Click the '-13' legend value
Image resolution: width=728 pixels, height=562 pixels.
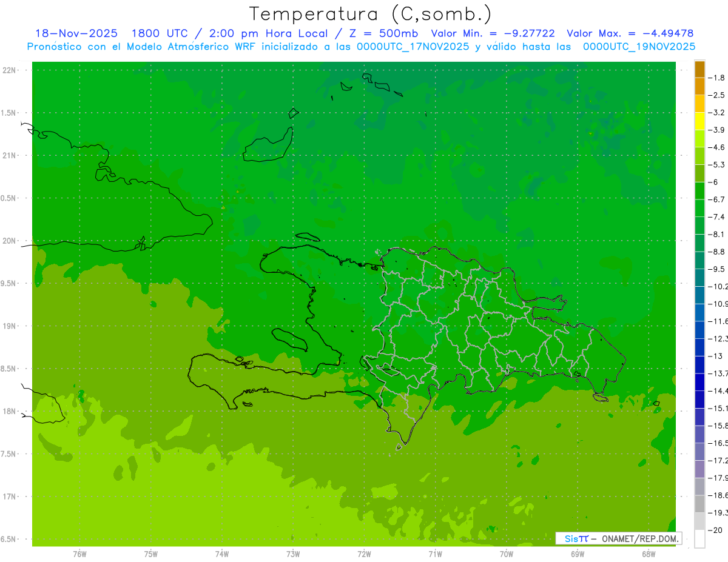tap(715, 356)
